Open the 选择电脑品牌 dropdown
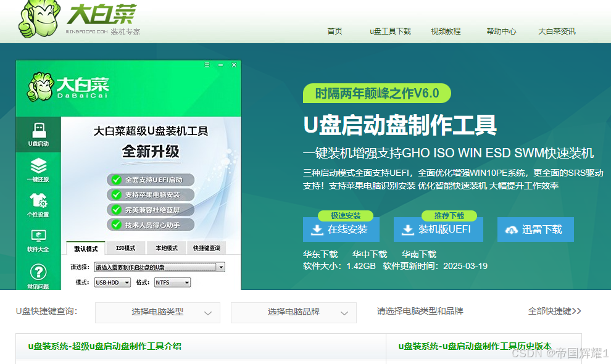This screenshot has width=611, height=364. 293,313
